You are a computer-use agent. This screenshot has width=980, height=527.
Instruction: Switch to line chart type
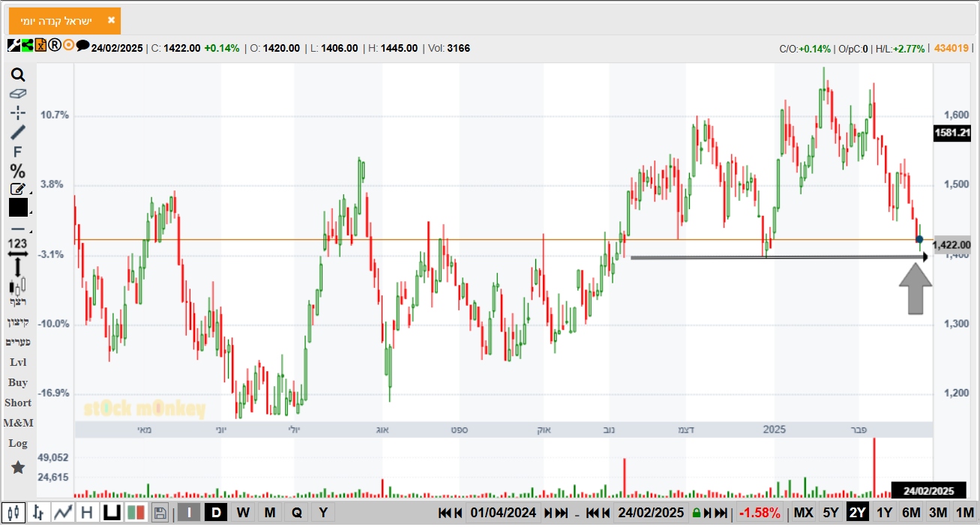[64, 513]
